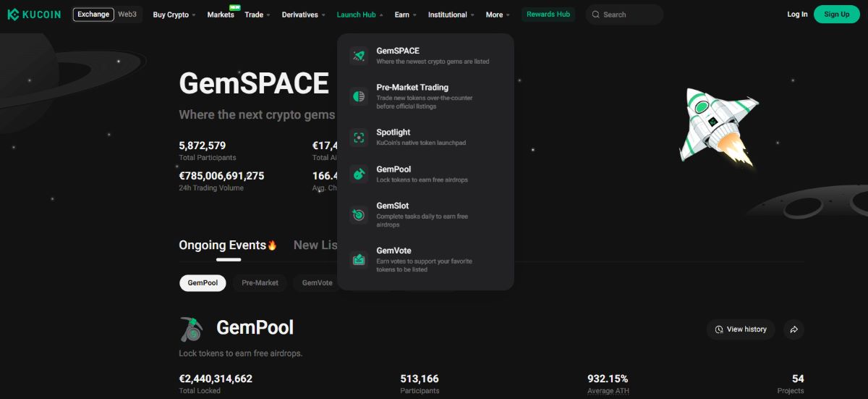Open the GemSPACE rocket icon
The height and width of the screenshot is (399, 868).
click(x=359, y=56)
